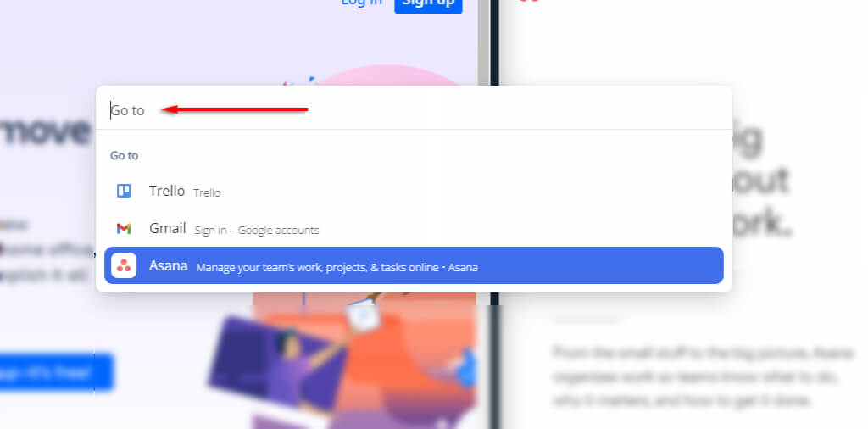Click the Sign up button at top
Screen dimensions: 868x429
pyautogui.click(x=428, y=4)
